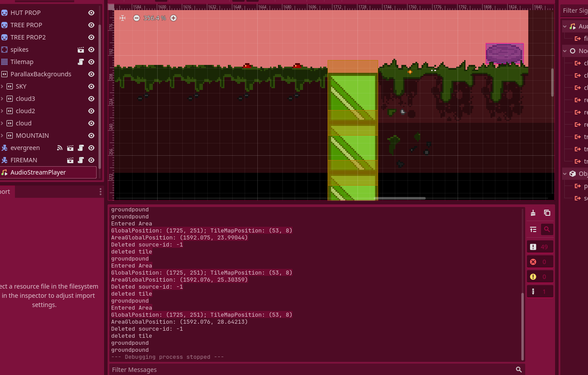Reset zoom via the 356.4 % label
Viewport: 588px width, 375px height.
click(155, 18)
